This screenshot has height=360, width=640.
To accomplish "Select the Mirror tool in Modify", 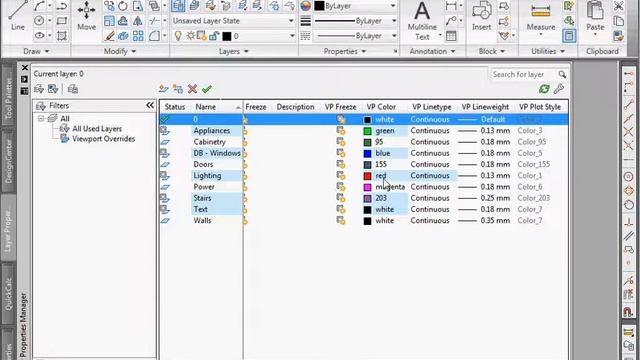I will (x=138, y=21).
